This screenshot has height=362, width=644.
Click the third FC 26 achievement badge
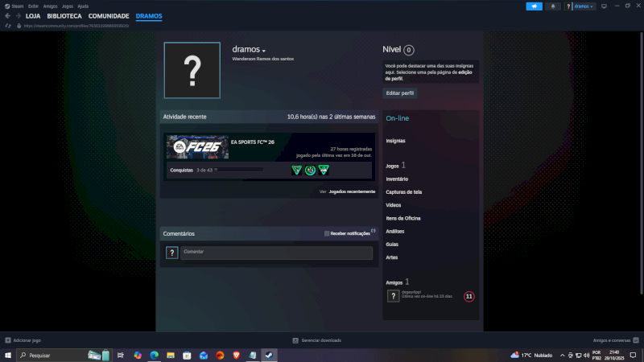click(x=324, y=170)
